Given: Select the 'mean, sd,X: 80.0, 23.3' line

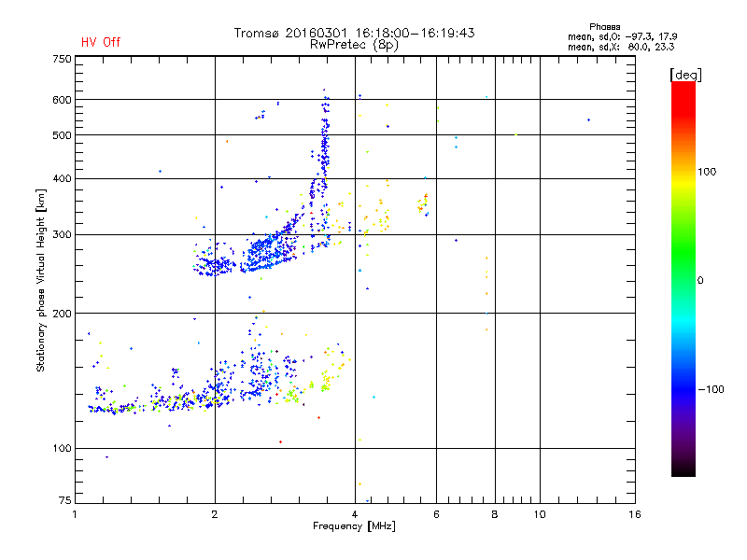Looking at the screenshot, I should pyautogui.click(x=621, y=47).
